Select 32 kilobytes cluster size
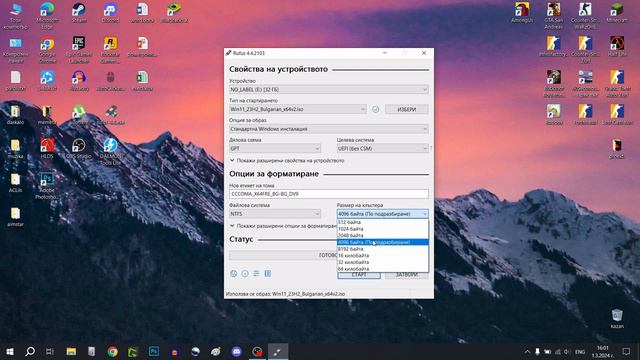640x360 pixels. [x=382, y=262]
